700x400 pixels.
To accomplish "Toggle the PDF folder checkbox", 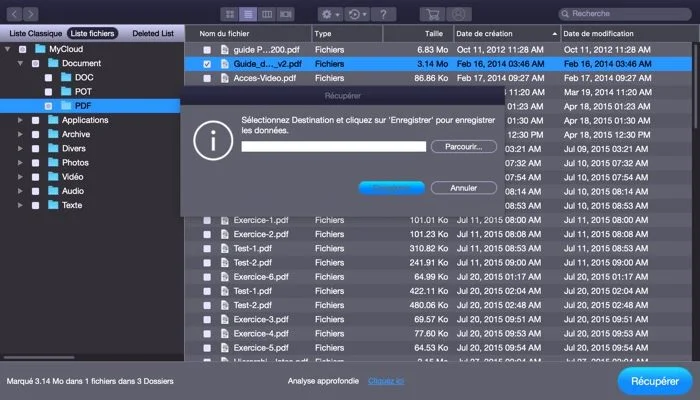I will point(49,106).
